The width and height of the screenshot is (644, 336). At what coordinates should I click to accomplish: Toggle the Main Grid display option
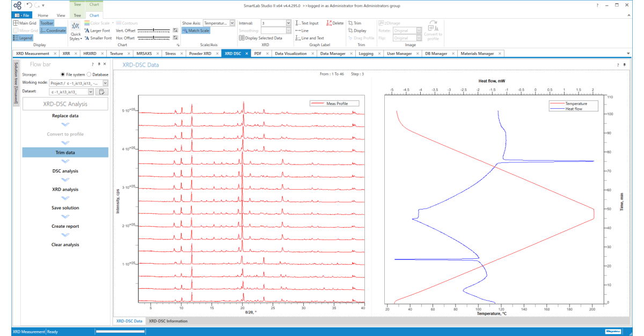(x=25, y=23)
